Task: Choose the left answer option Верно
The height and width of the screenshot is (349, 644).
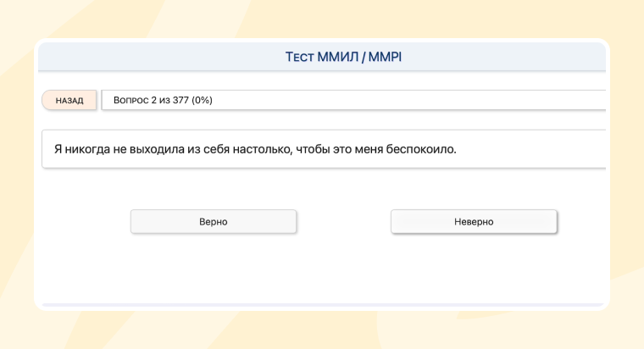Action: pos(213,221)
